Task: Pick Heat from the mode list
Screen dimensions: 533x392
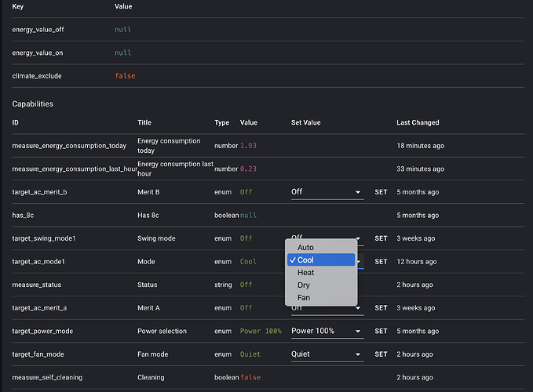Action: pos(306,273)
